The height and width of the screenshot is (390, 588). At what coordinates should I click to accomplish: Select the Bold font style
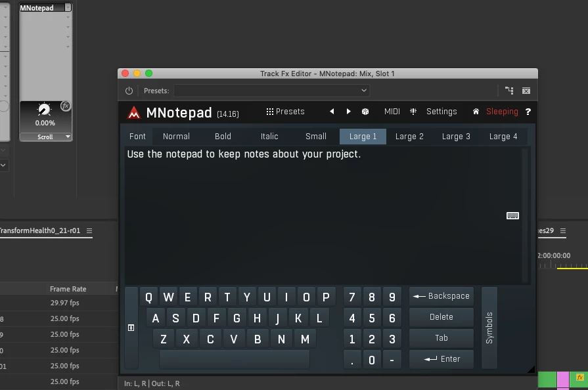[x=223, y=137]
